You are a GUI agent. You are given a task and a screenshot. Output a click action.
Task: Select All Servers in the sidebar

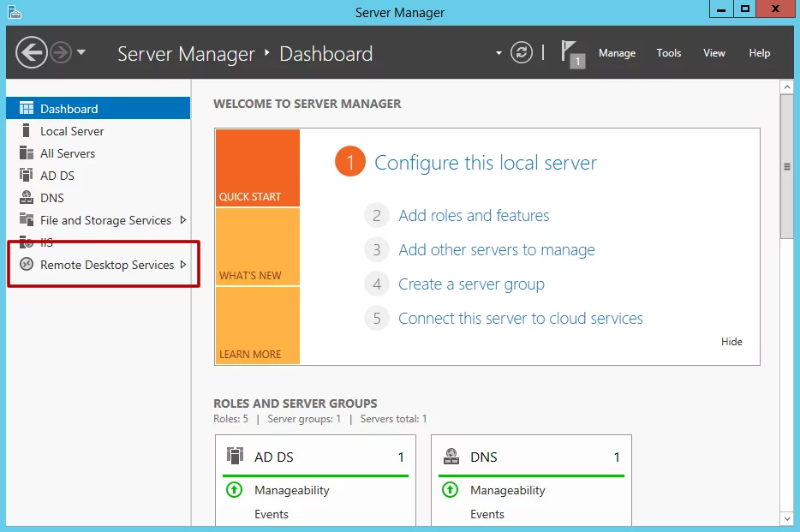coord(68,153)
